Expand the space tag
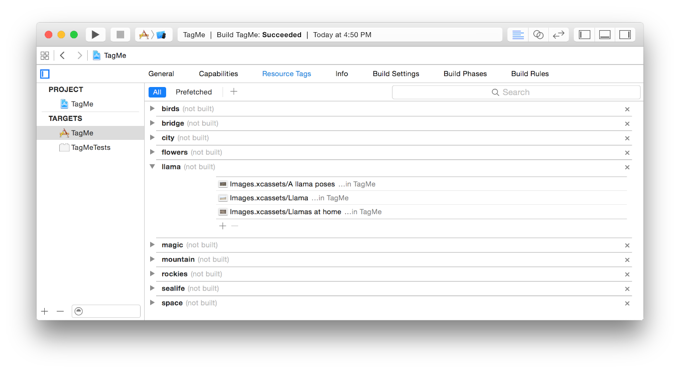The image size is (680, 373). point(152,303)
